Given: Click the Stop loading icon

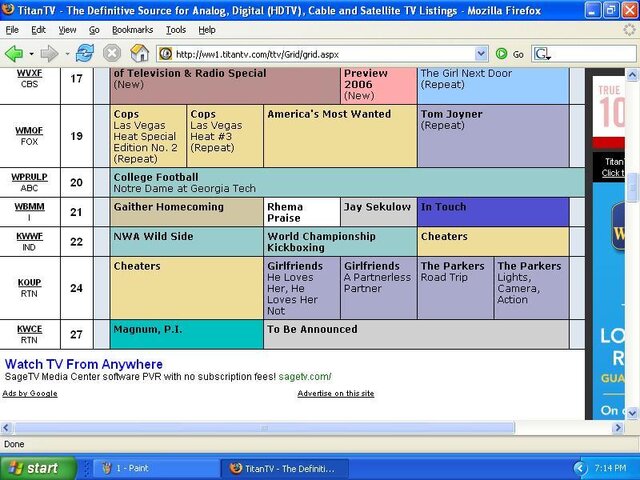Looking at the screenshot, I should point(111,53).
